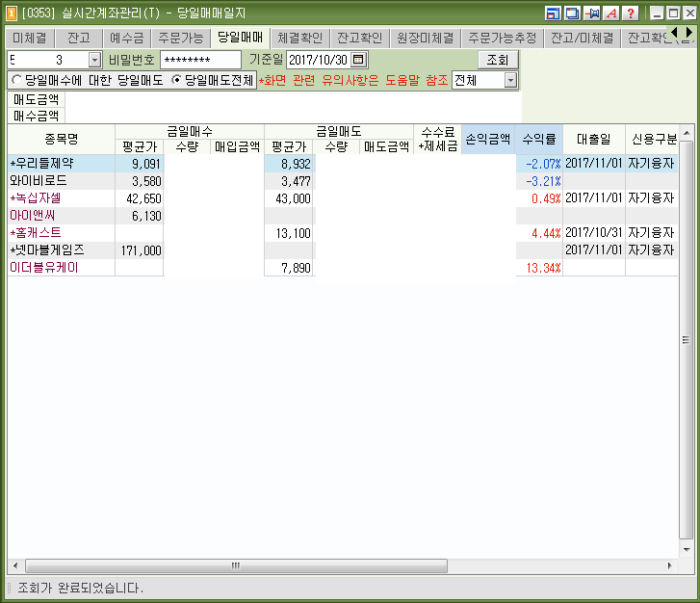Click the left tab scroll arrow
The height and width of the screenshot is (603, 700).
(x=675, y=32)
